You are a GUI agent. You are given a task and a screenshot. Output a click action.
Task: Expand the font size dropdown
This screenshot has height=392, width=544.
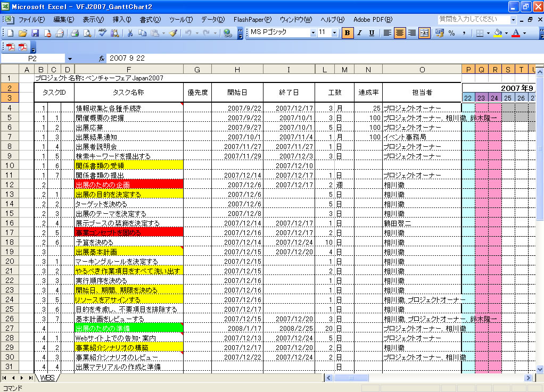tap(334, 33)
